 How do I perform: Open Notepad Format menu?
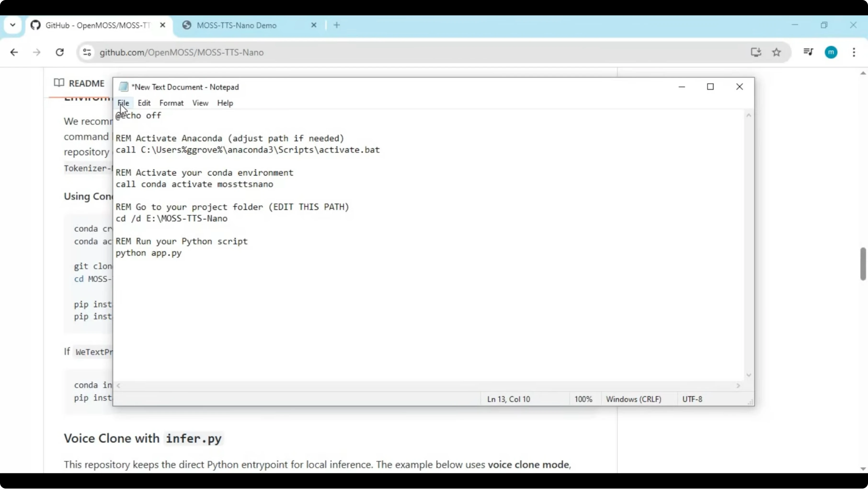point(171,103)
